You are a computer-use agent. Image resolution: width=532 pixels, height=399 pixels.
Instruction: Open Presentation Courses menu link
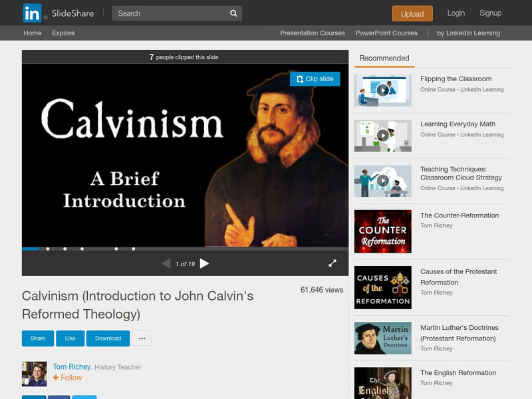click(x=313, y=33)
